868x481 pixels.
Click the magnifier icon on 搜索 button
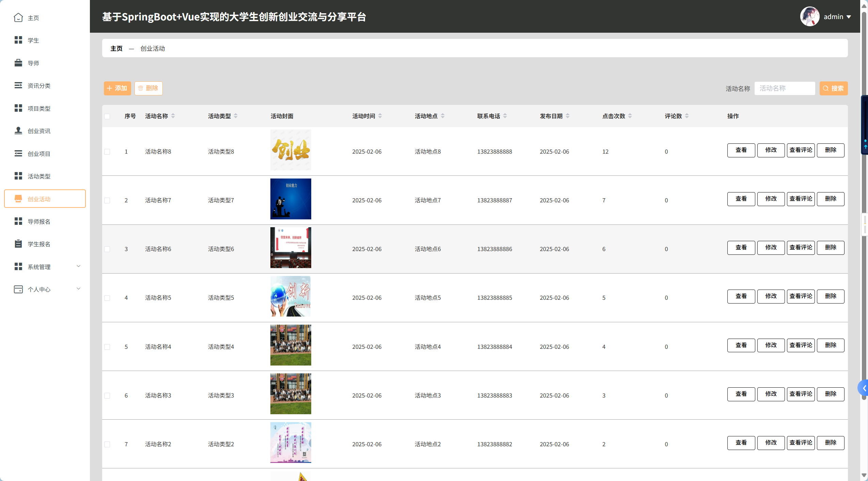tap(826, 88)
